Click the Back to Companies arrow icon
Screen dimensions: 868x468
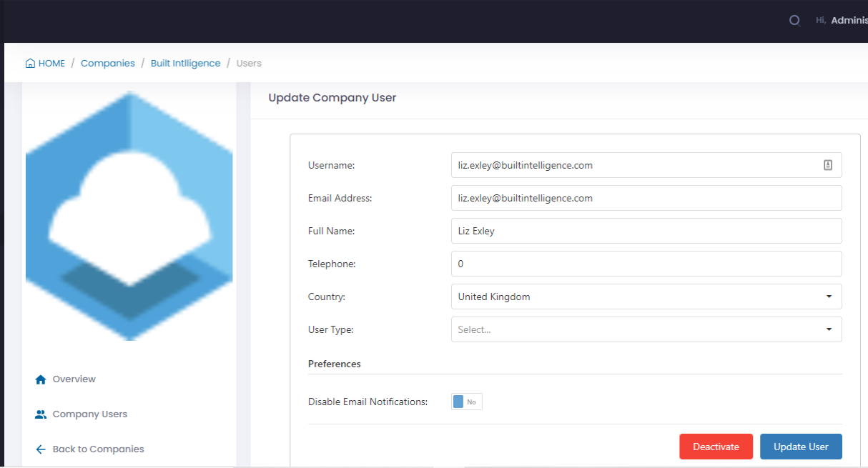pyautogui.click(x=41, y=449)
